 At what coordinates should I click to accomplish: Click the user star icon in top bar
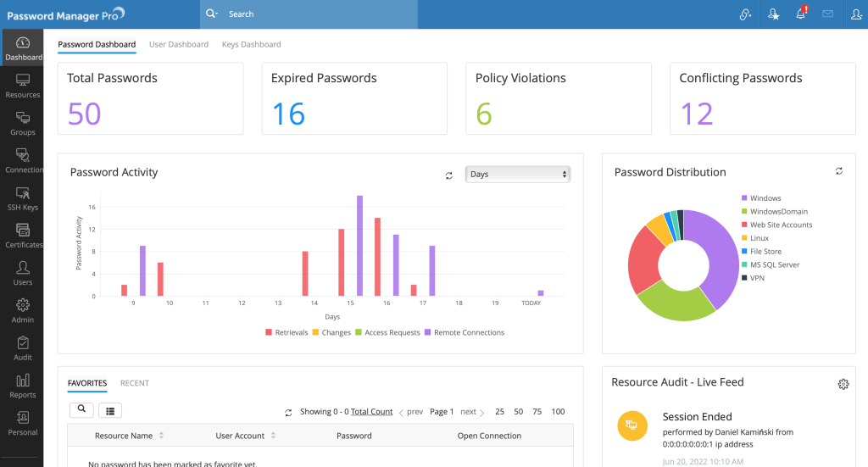[x=773, y=14]
